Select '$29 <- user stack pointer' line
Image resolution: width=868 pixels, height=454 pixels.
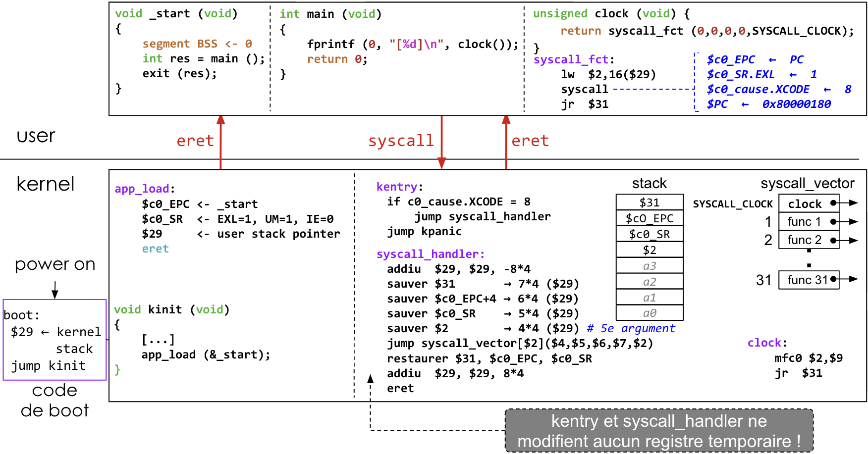coord(241,234)
